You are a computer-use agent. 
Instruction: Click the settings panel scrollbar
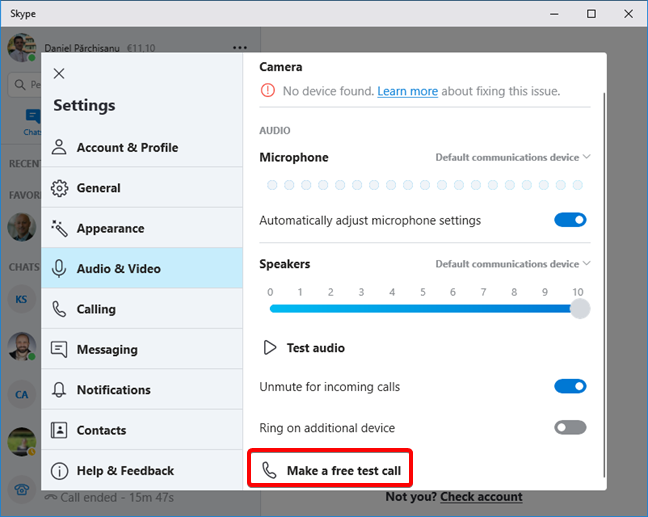[x=604, y=285]
